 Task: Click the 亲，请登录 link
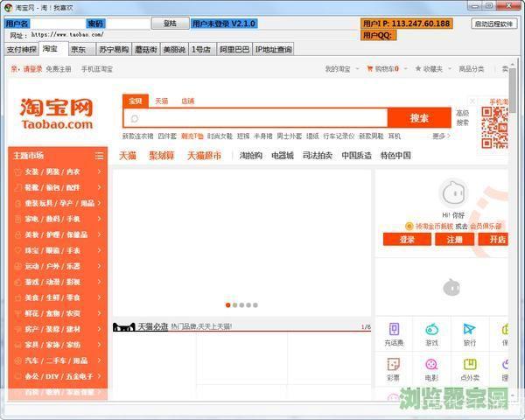coord(26,69)
